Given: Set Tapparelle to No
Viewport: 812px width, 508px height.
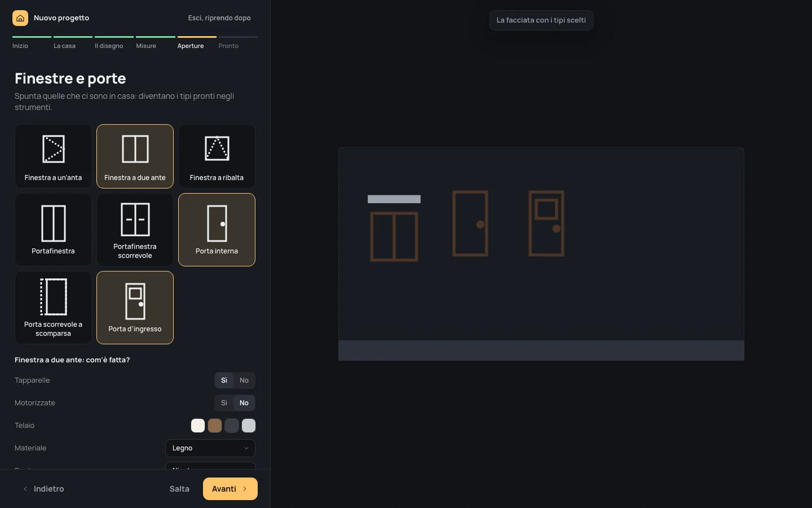Looking at the screenshot, I should pyautogui.click(x=244, y=380).
